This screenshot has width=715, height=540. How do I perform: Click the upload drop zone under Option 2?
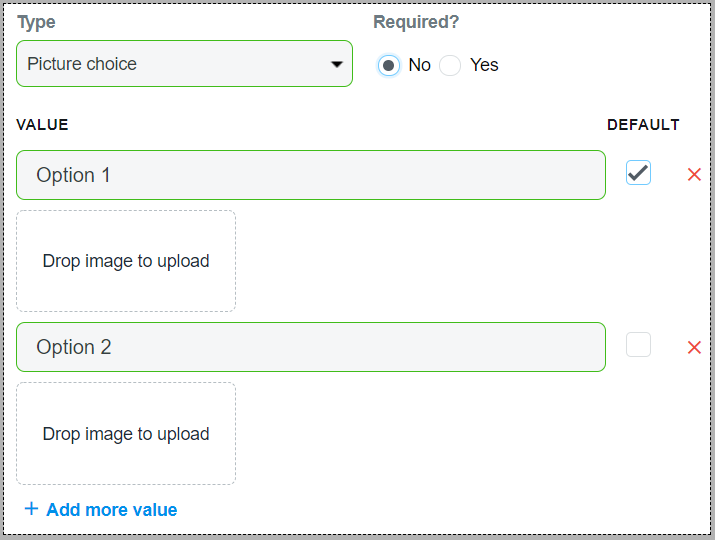126,434
